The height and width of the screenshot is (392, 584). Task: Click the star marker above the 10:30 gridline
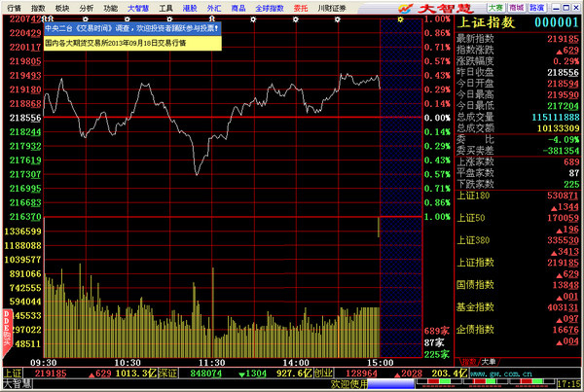128,19
